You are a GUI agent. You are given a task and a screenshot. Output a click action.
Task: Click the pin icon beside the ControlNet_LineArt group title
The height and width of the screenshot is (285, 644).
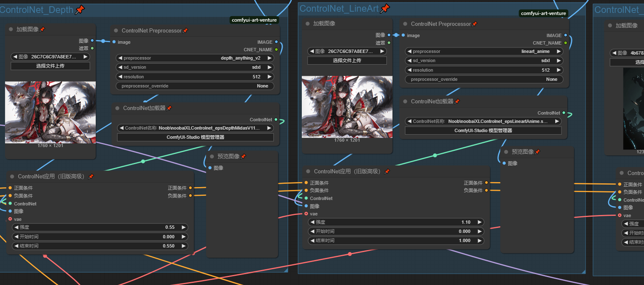coord(385,8)
